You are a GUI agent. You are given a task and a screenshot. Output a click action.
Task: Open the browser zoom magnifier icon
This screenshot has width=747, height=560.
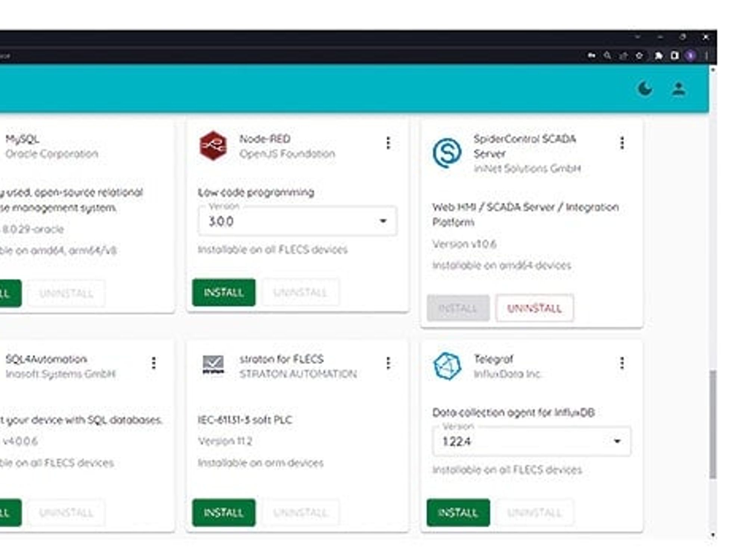(607, 56)
